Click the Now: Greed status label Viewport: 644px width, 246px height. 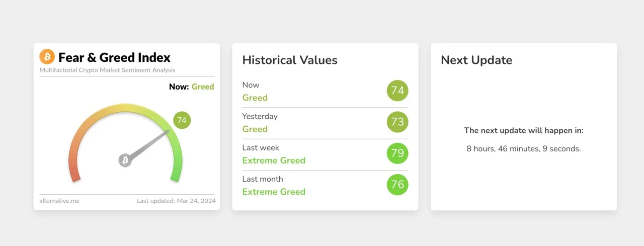point(191,87)
